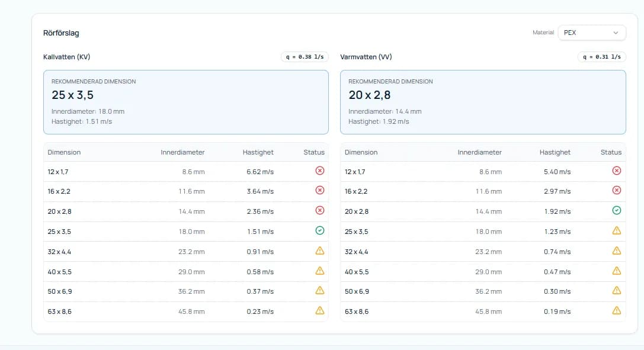Click warning status icon for Kallvatten 32 x 4,4
644x350 pixels.
point(319,251)
